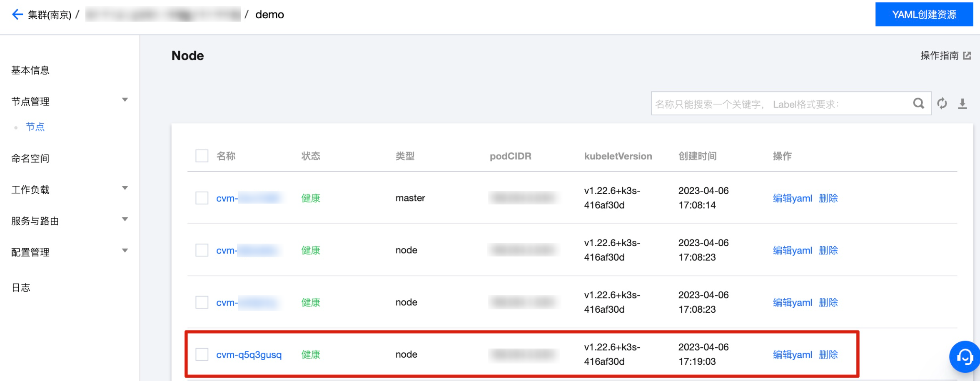980x381 pixels.
Task: Open the customer support chat bubble
Action: [x=964, y=357]
